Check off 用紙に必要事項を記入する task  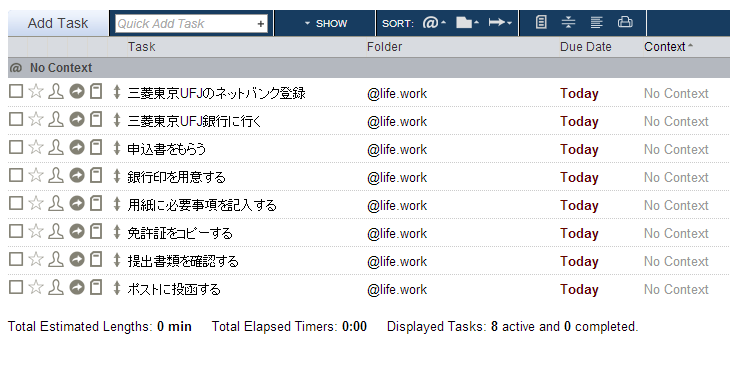coord(16,203)
